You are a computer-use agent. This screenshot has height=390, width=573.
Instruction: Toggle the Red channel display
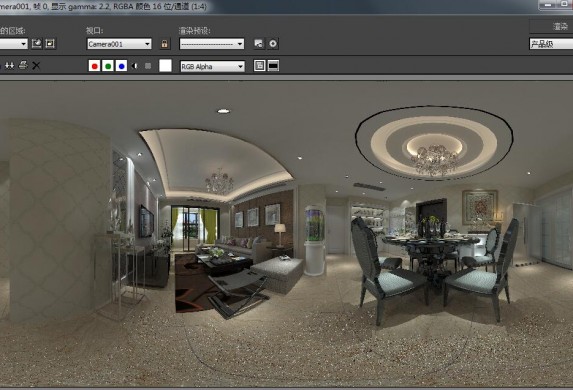click(x=95, y=66)
